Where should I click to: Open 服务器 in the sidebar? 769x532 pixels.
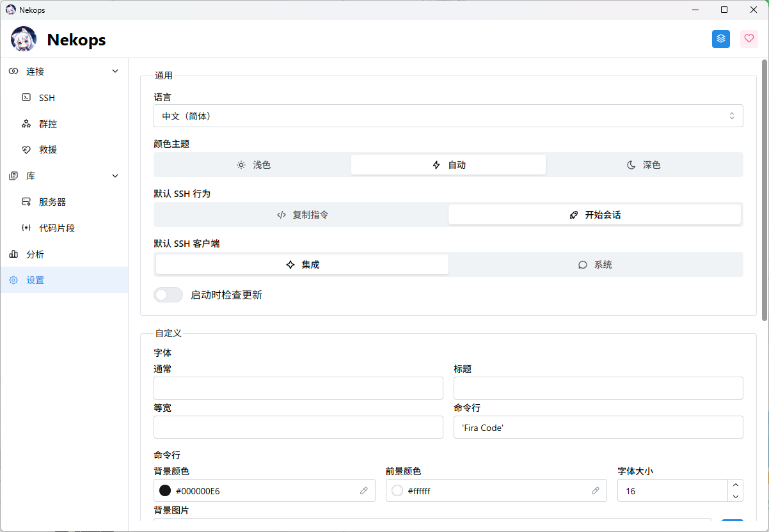coord(52,202)
